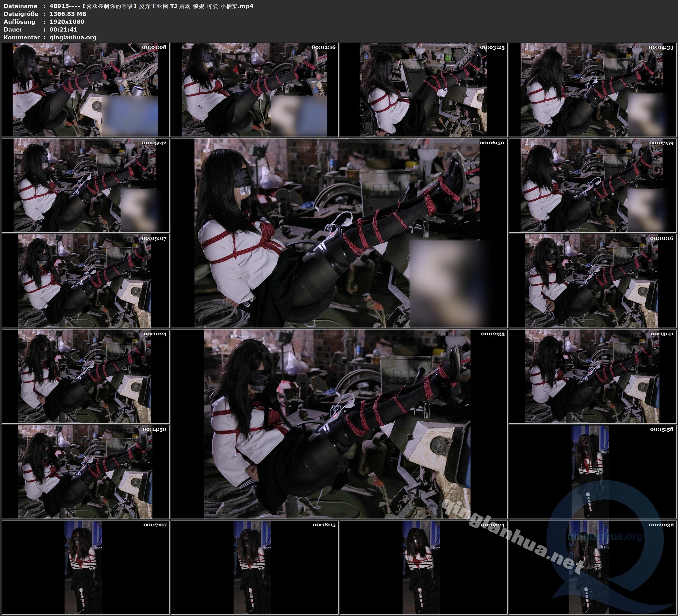Select the frame labeled 00:02:16
Screen dimensions: 678x616
(x=254, y=90)
